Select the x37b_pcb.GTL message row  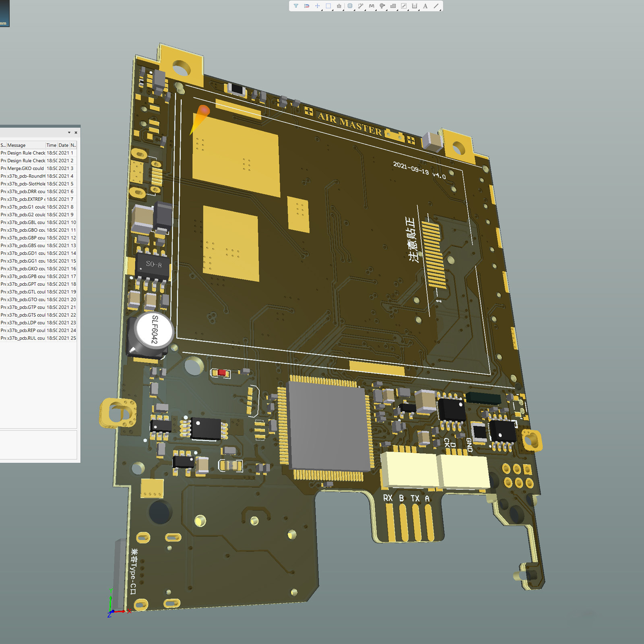pos(38,292)
